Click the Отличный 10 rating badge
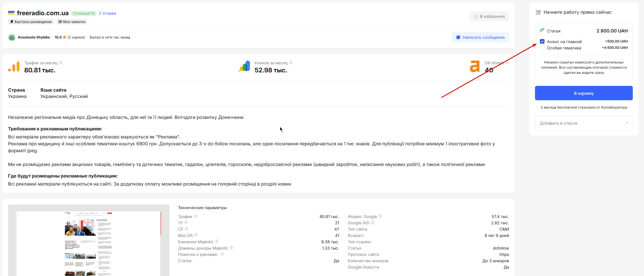Viewport: 644px width, 276px height. pyautogui.click(x=84, y=13)
